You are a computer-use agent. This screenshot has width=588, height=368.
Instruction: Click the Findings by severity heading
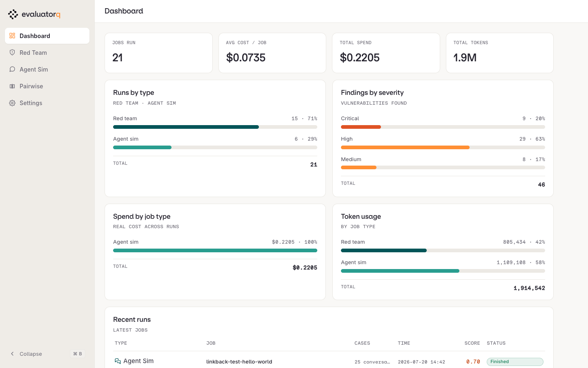tap(372, 93)
